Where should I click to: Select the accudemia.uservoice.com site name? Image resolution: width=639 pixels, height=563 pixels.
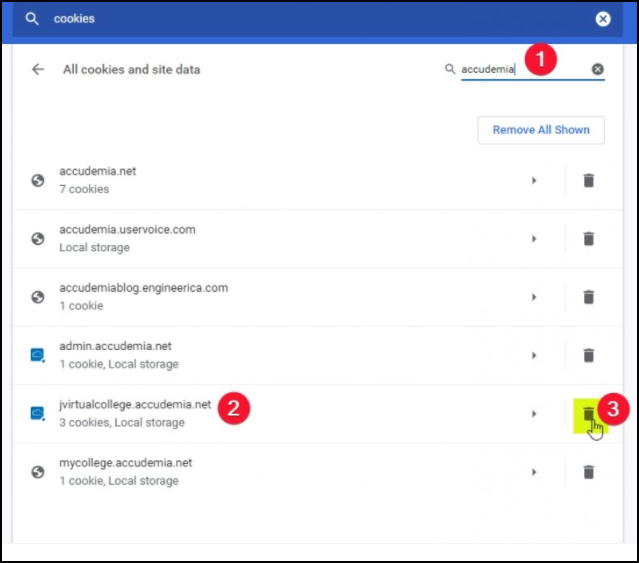127,229
